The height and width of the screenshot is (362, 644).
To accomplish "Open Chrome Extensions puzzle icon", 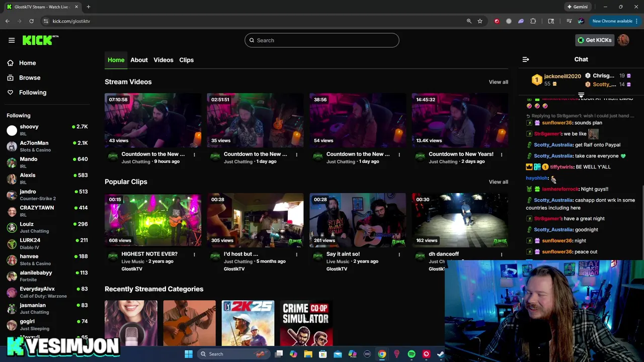I will coord(533,21).
